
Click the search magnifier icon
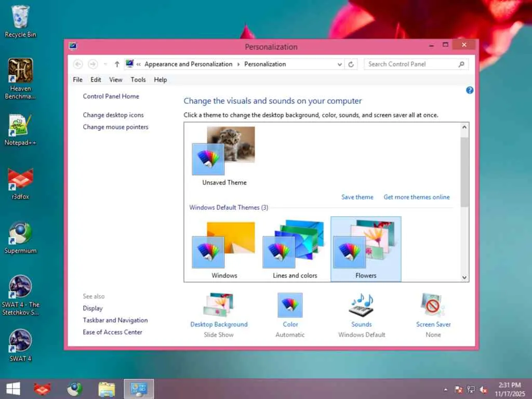coord(461,64)
